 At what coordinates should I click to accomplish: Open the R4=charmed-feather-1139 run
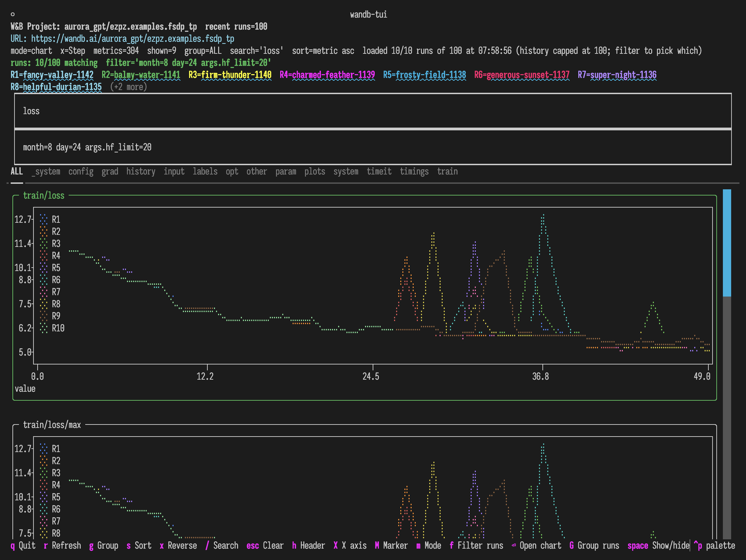click(x=327, y=75)
